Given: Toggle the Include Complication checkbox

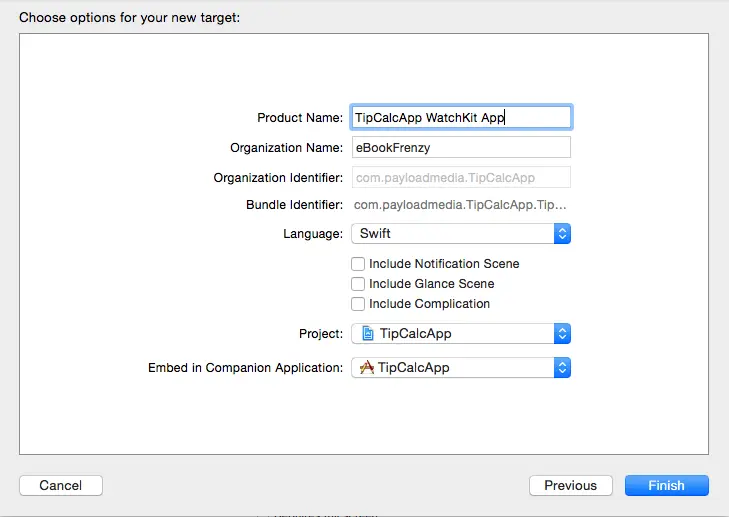Looking at the screenshot, I should click(x=358, y=304).
